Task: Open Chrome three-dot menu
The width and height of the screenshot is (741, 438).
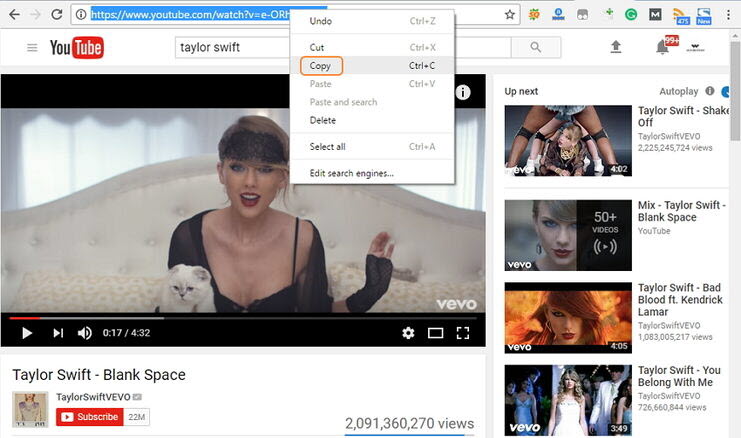Action: [x=728, y=15]
